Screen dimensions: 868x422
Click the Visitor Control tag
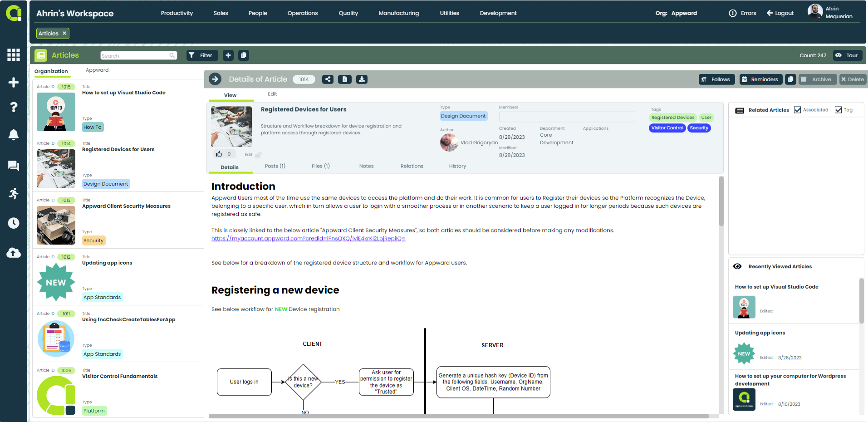(667, 128)
